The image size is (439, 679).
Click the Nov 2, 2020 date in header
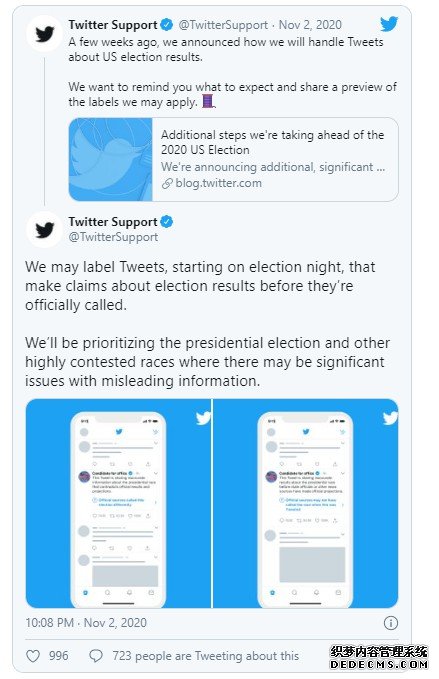[310, 25]
